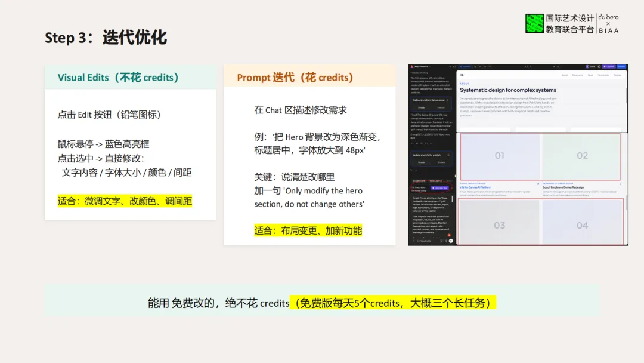Screen dimensions: 644x363
Task: Click the HZ logo in the previewed site
Action: pos(462,75)
